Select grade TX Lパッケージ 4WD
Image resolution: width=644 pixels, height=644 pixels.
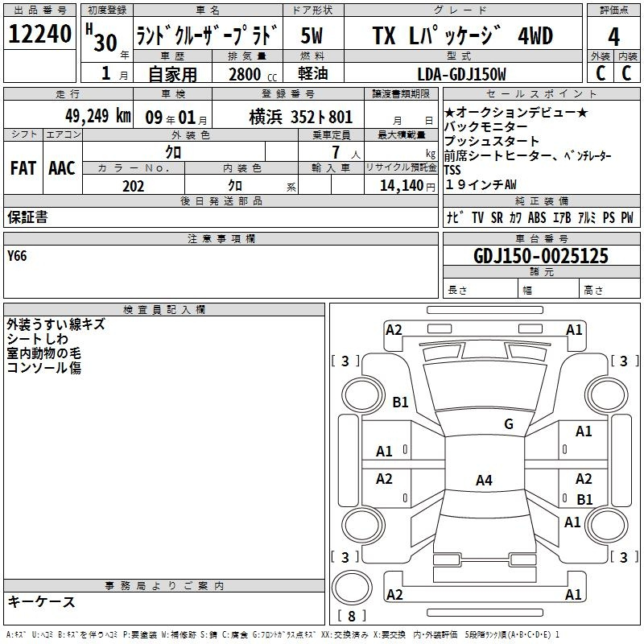tap(462, 35)
